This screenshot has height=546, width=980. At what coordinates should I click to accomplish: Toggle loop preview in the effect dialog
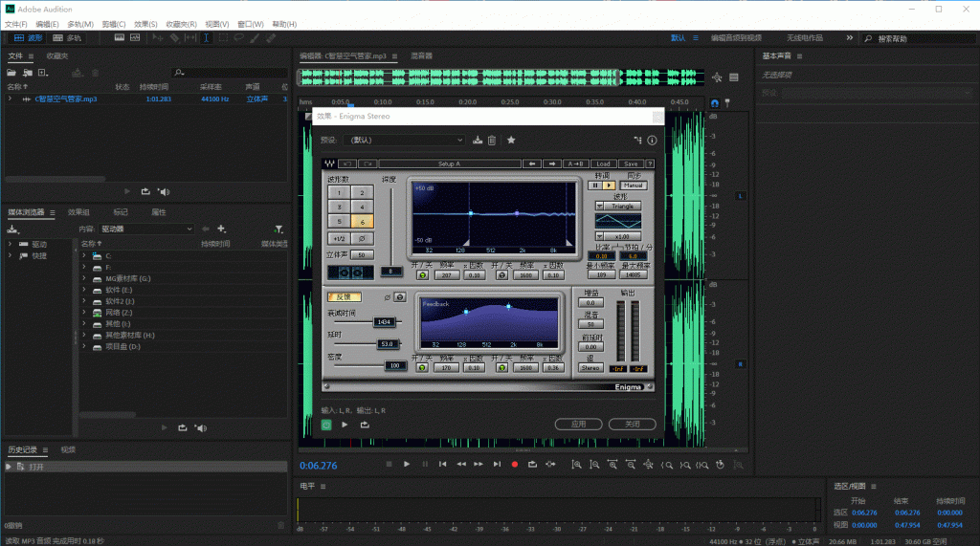tap(365, 425)
